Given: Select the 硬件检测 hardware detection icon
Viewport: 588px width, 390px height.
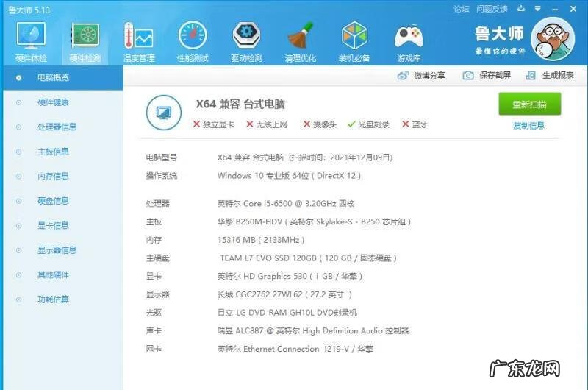Looking at the screenshot, I should [85, 41].
